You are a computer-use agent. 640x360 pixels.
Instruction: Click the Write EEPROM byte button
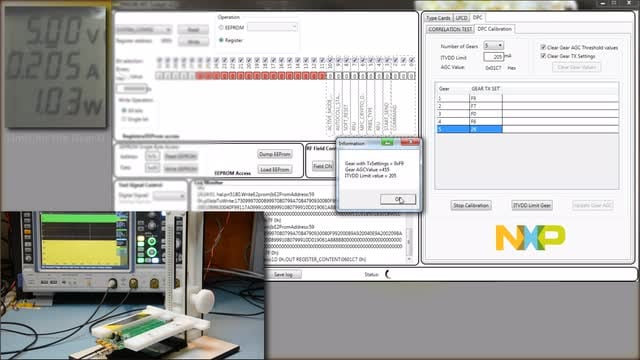(x=181, y=169)
